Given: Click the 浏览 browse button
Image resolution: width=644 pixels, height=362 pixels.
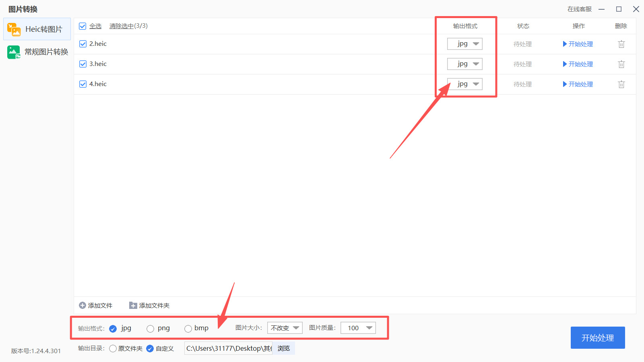Looking at the screenshot, I should point(284,348).
